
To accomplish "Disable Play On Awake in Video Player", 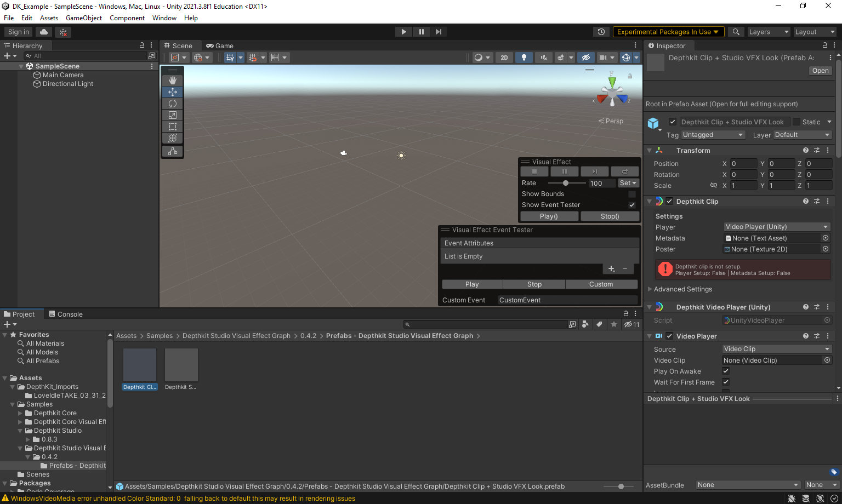I will (725, 371).
